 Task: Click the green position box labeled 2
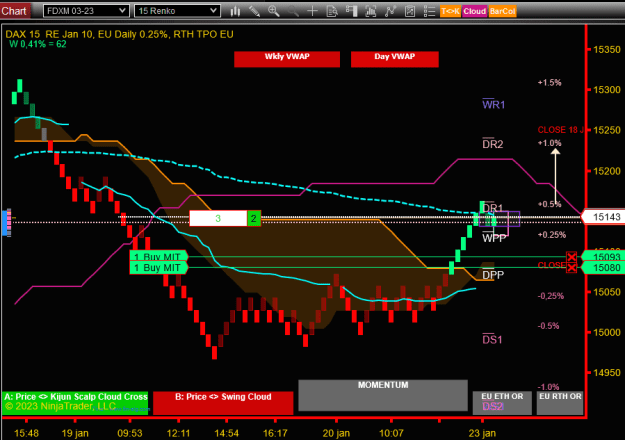point(254,218)
